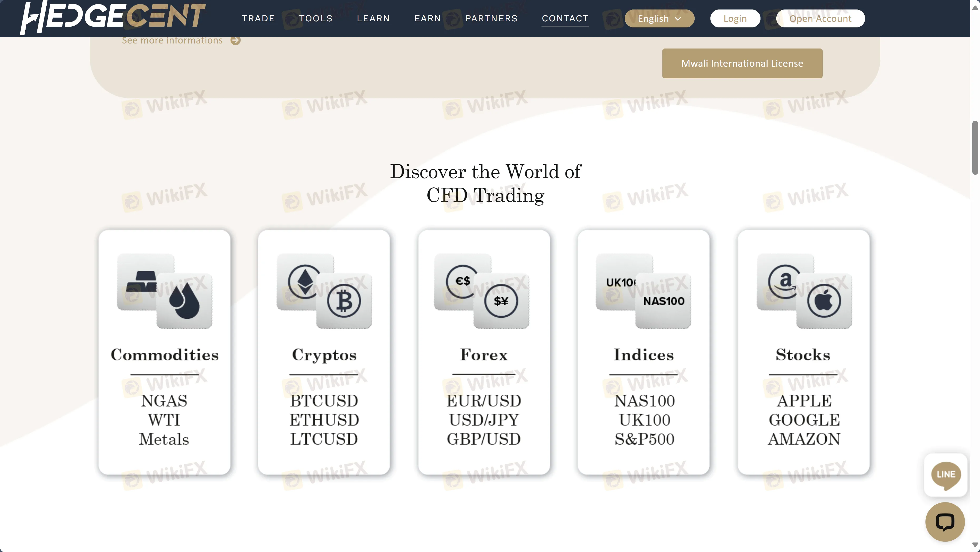Click the Apple logo icon in the Stocks card
The height and width of the screenshot is (552, 980).
[824, 301]
